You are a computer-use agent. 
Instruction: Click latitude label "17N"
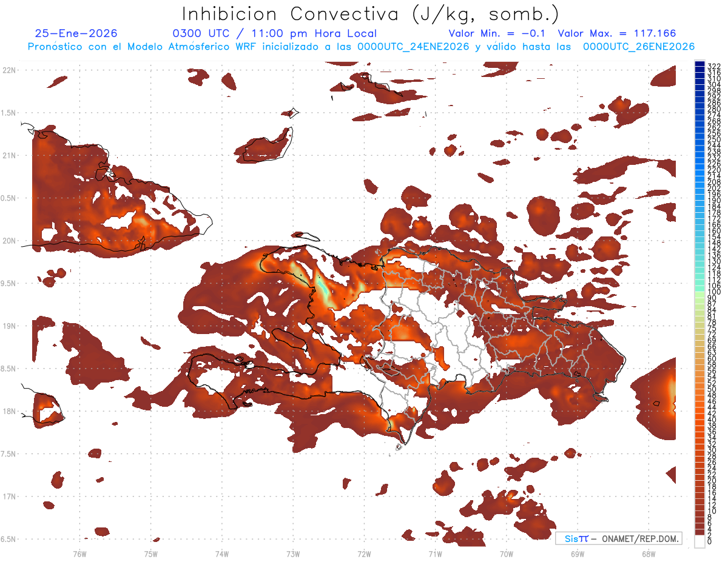point(9,497)
